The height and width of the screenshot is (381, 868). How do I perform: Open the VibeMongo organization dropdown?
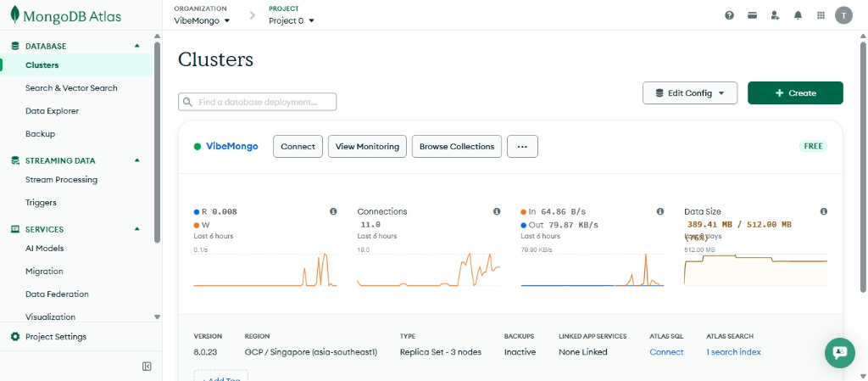pyautogui.click(x=202, y=20)
